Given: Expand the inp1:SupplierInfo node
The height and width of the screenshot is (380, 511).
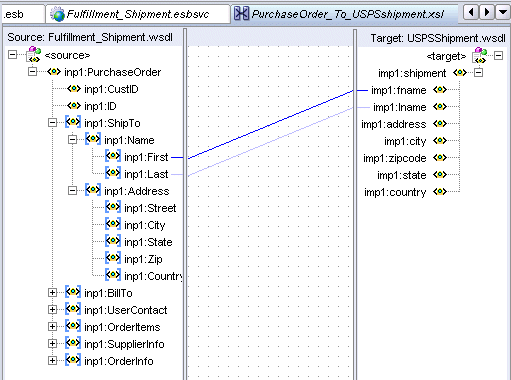Looking at the screenshot, I should click(52, 344).
